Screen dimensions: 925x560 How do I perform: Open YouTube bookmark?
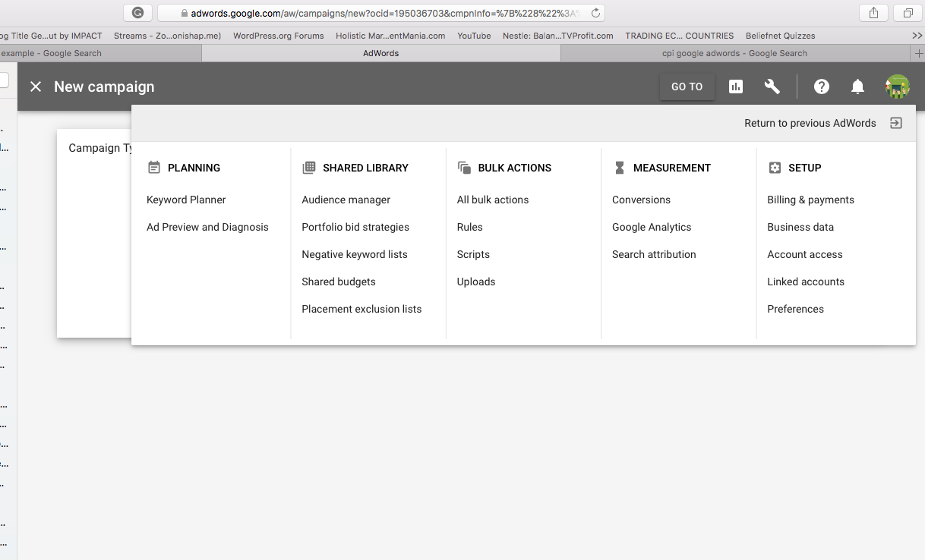click(x=474, y=36)
